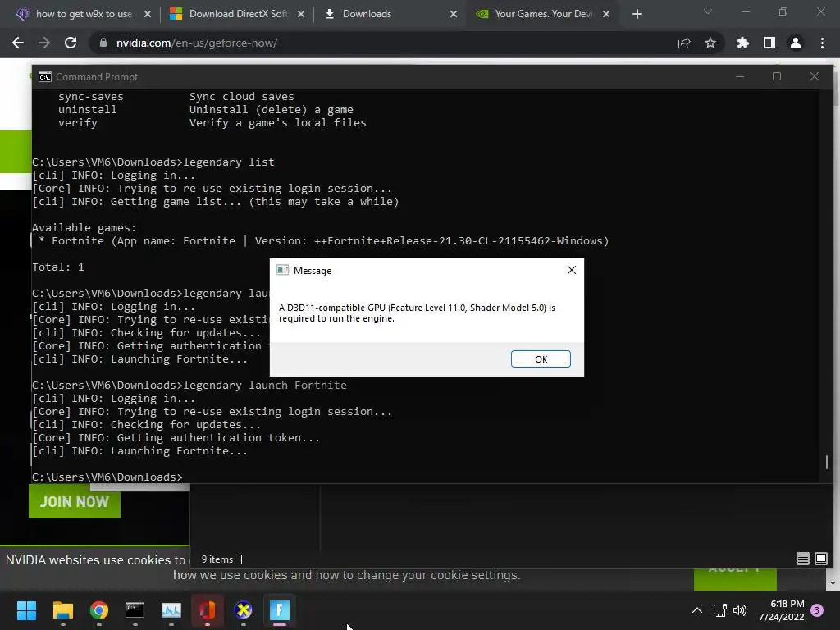Open volume control tray icon

[x=740, y=610]
